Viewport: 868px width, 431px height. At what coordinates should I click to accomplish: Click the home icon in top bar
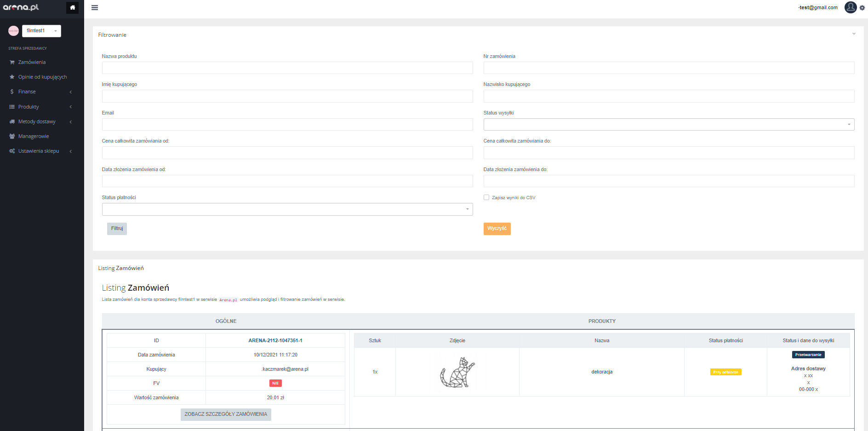click(72, 7)
